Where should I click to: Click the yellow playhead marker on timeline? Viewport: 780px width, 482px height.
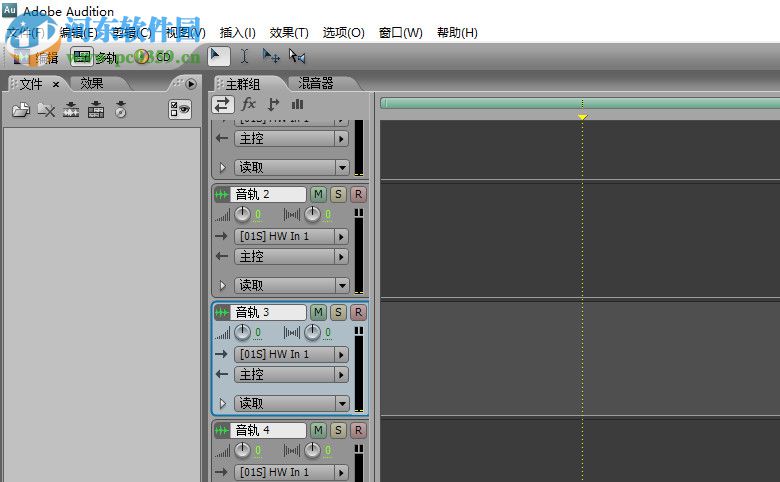pyautogui.click(x=582, y=117)
